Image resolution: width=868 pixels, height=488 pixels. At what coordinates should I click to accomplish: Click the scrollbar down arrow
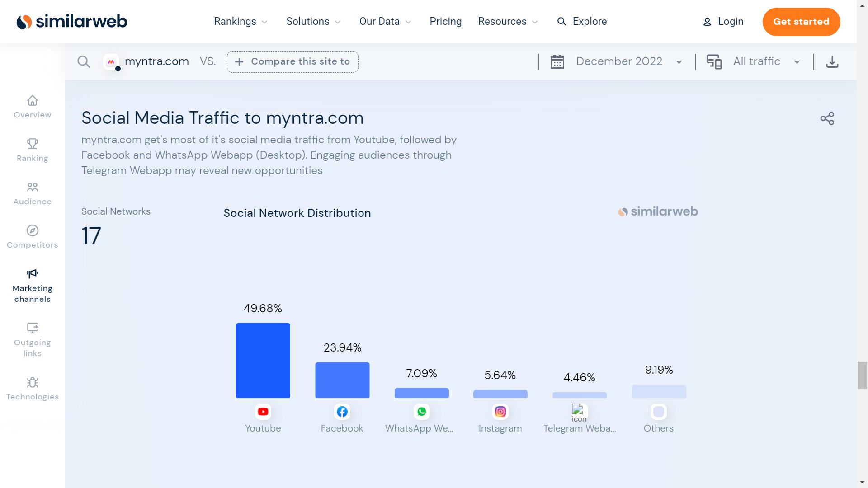[862, 483]
